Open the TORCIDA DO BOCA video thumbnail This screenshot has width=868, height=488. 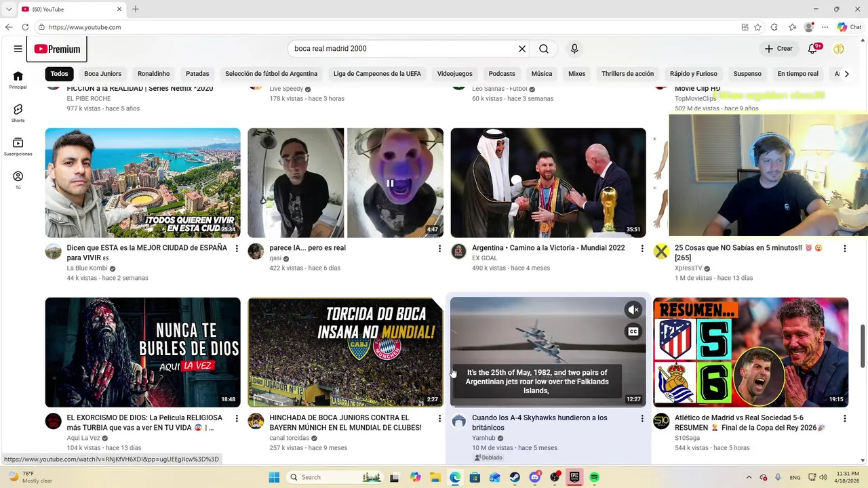[x=345, y=352]
